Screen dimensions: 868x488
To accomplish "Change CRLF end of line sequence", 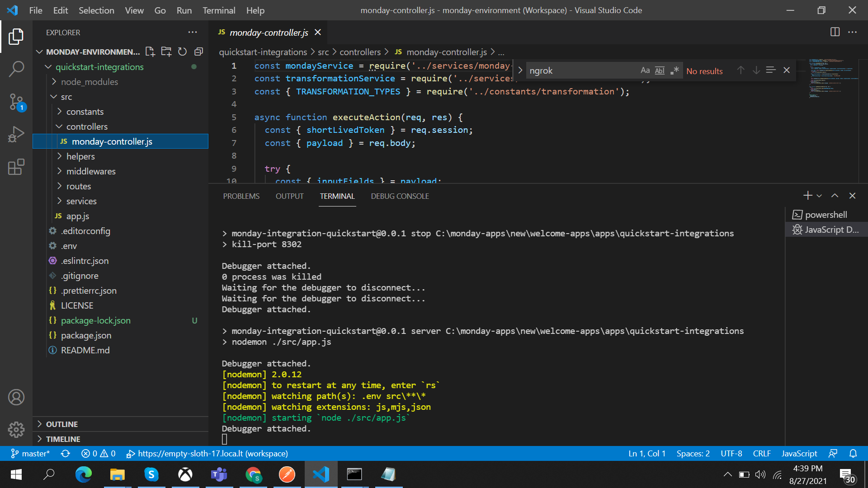I will click(x=761, y=454).
